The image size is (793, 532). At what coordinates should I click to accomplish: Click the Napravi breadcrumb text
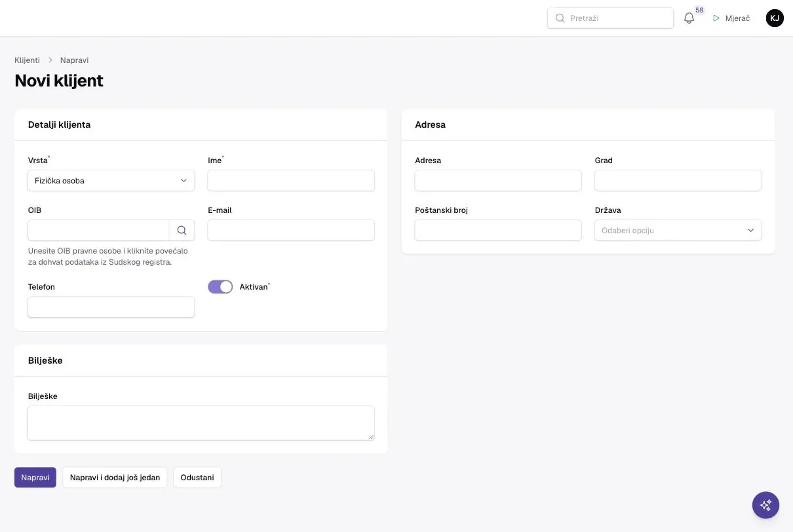(74, 60)
